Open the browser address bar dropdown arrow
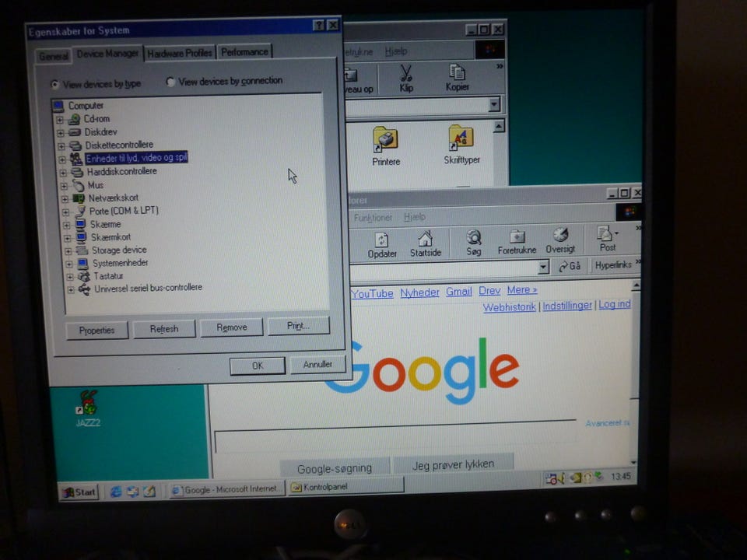 tap(543, 267)
